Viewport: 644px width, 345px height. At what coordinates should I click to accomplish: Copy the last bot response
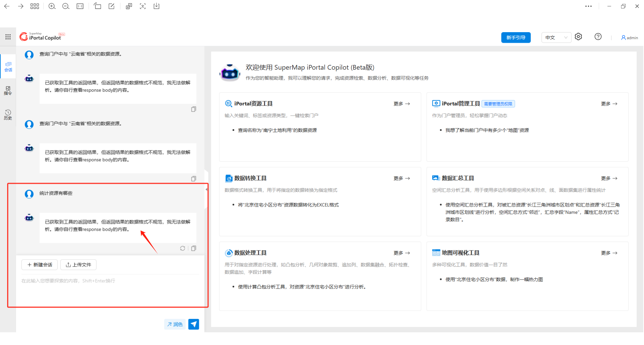[194, 248]
